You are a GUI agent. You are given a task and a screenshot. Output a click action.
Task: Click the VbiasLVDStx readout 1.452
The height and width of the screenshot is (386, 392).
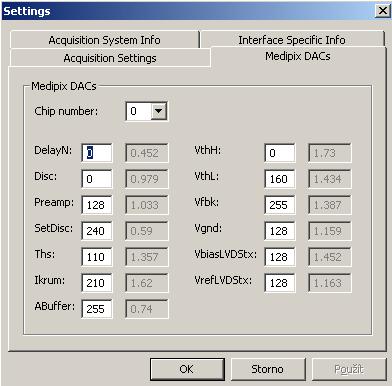coord(330,257)
